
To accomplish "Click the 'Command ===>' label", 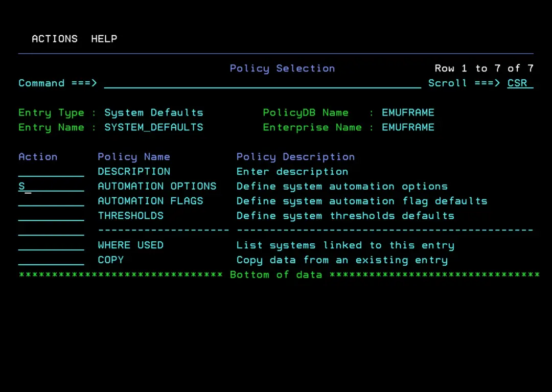I will 58,83.
